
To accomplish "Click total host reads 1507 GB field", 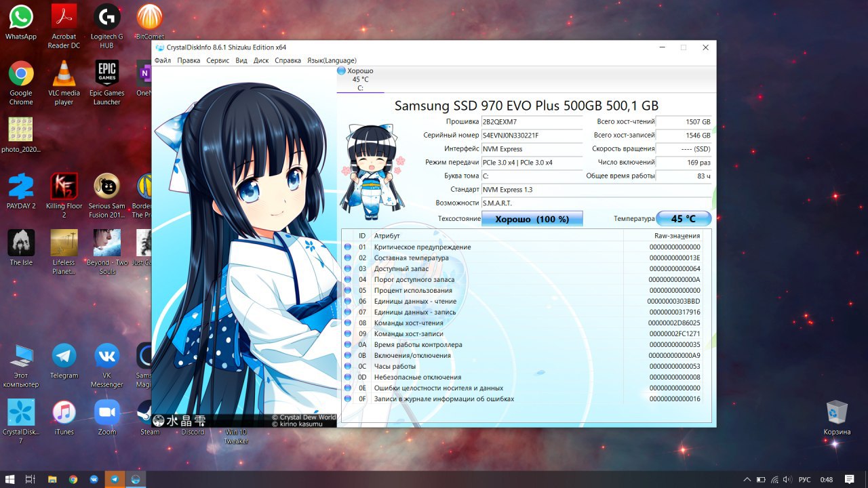I will [x=684, y=122].
